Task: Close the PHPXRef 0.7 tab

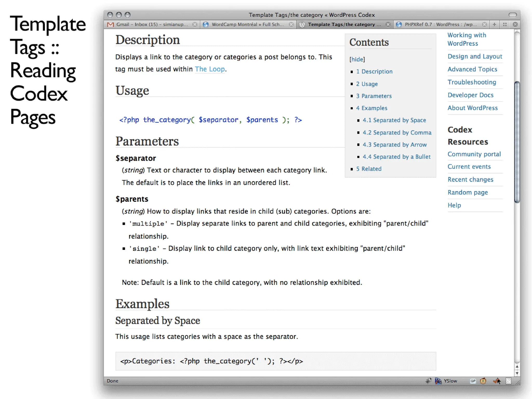Action: 484,24
